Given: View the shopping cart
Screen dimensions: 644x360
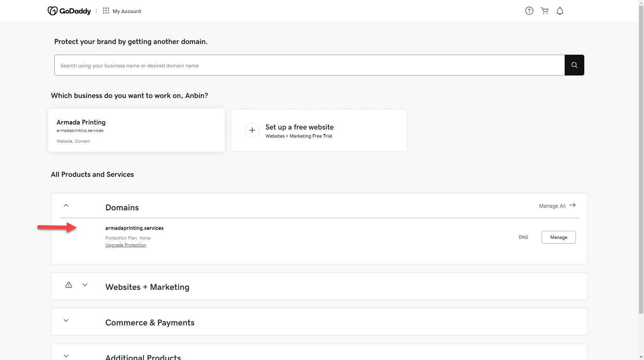Looking at the screenshot, I should pos(545,11).
